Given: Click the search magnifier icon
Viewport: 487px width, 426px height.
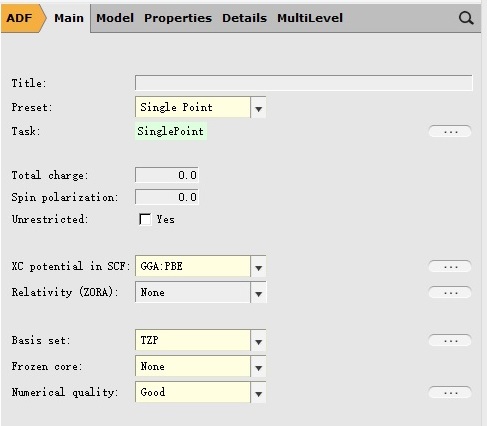Looking at the screenshot, I should tap(466, 18).
